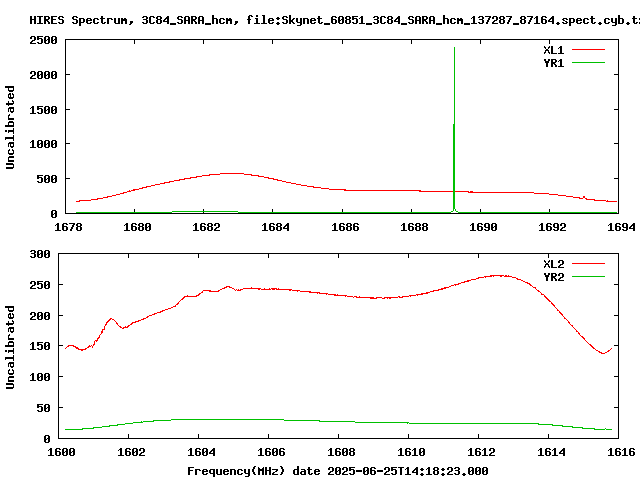The height and width of the screenshot is (480, 640).
Task: Click the top plot x-axis label 1690
Action: click(x=483, y=227)
